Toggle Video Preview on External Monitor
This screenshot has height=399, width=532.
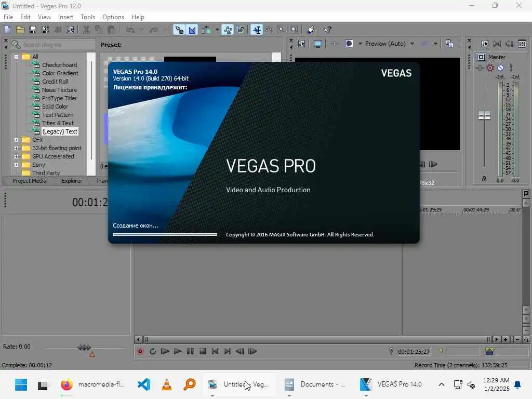pos(318,44)
